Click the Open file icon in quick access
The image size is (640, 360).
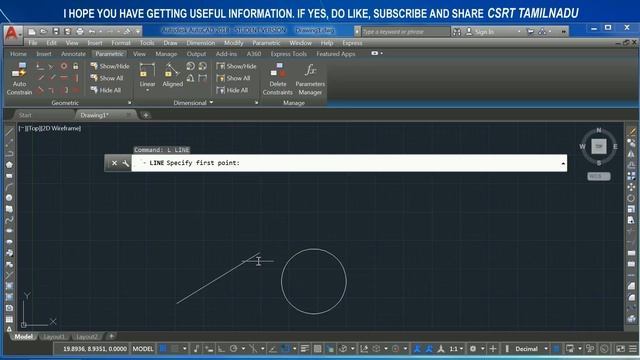(x=44, y=31)
